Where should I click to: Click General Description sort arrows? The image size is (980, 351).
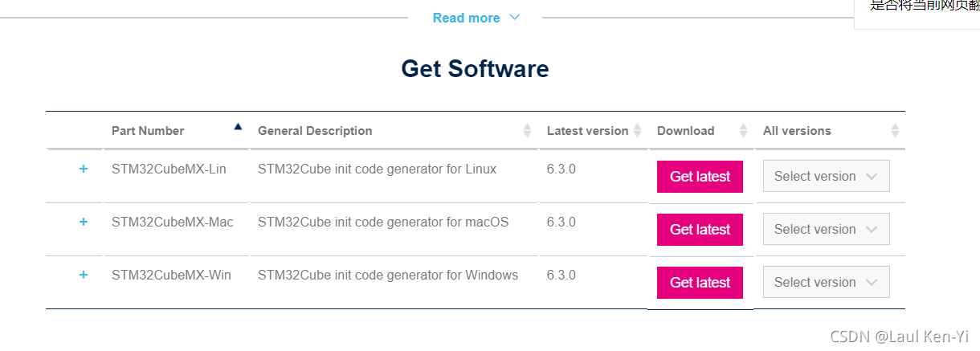527,130
